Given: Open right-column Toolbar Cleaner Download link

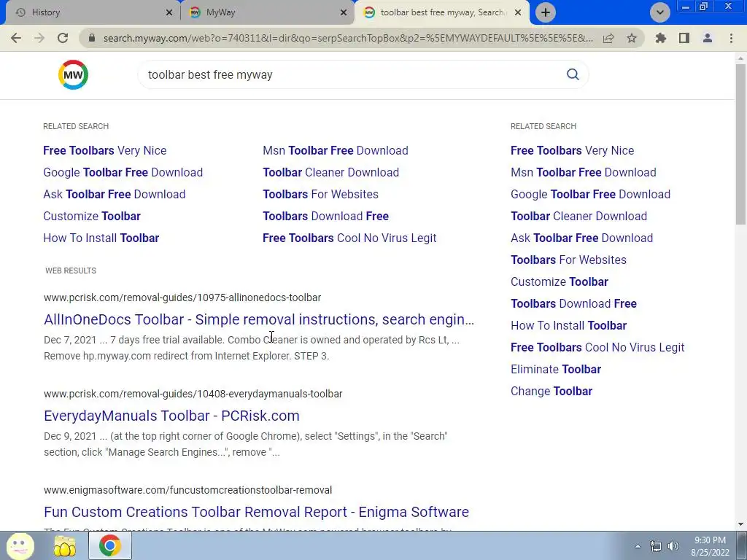Looking at the screenshot, I should tap(578, 216).
